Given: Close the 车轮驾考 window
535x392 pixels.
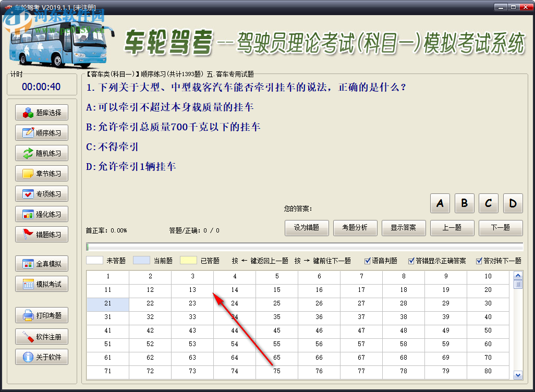Looking at the screenshot, I should click(x=526, y=7).
